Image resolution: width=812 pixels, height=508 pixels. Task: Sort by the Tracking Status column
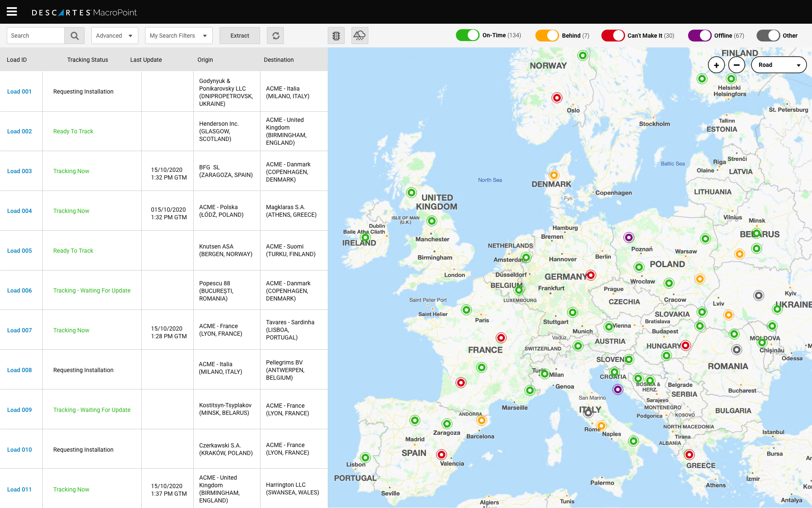[x=88, y=60]
